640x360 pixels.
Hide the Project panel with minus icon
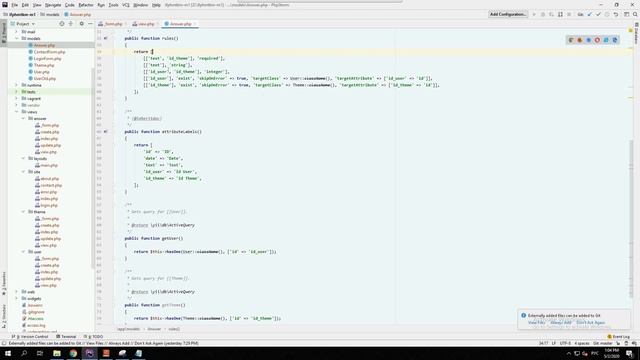[x=90, y=24]
